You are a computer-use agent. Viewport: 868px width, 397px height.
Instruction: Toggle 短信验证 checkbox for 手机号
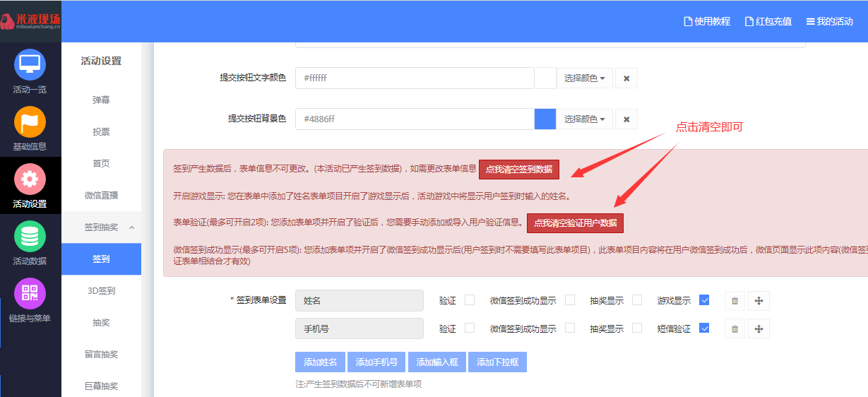pos(704,328)
